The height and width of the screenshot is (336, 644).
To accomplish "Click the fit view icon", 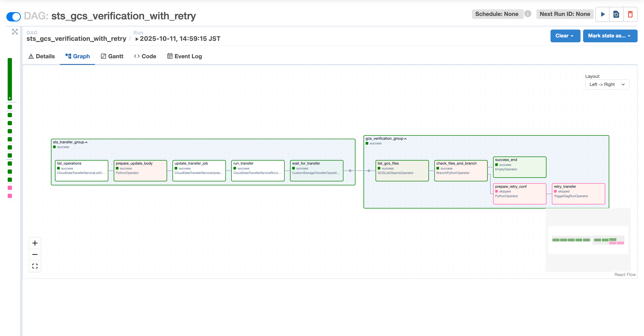I will [x=35, y=266].
